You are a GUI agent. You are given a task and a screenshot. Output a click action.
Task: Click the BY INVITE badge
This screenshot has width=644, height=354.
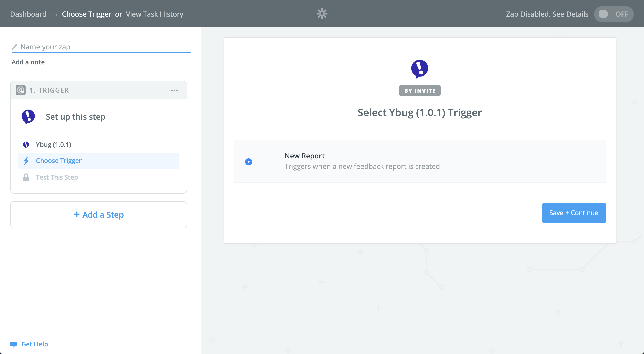point(420,91)
